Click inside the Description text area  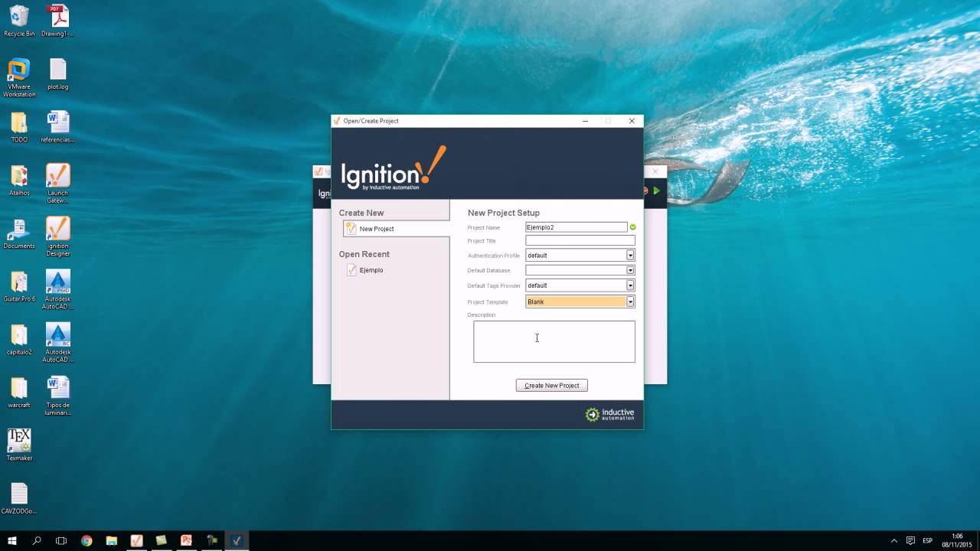(554, 341)
